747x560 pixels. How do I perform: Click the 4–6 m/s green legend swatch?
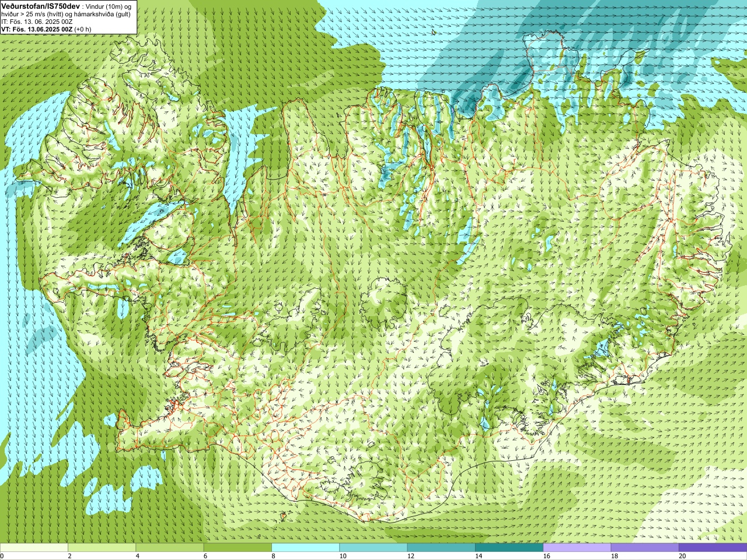coord(170,548)
